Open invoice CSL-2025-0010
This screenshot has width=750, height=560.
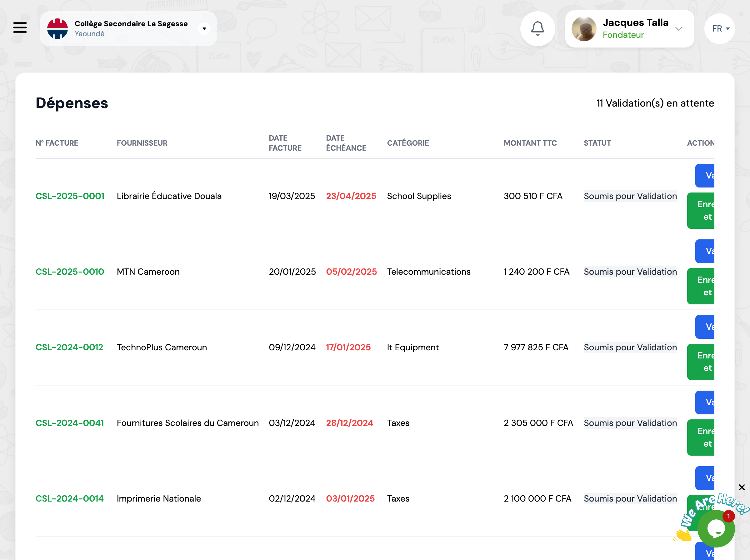click(70, 272)
